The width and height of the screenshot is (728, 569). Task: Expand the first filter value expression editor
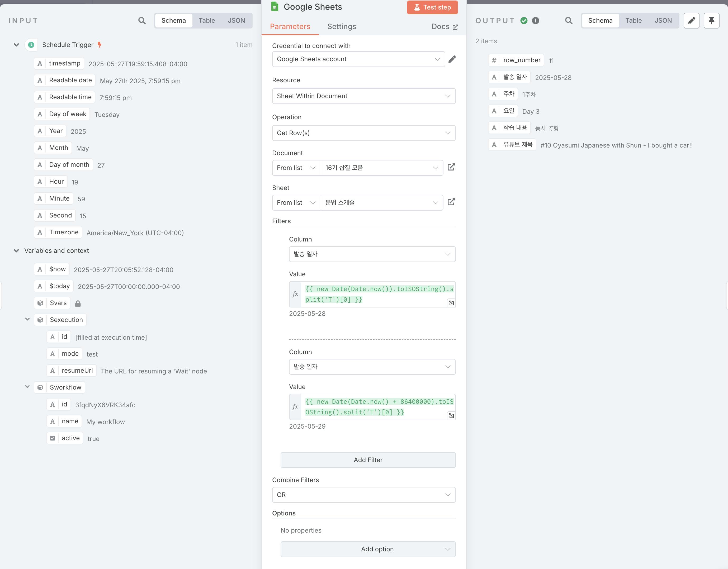[x=451, y=303]
